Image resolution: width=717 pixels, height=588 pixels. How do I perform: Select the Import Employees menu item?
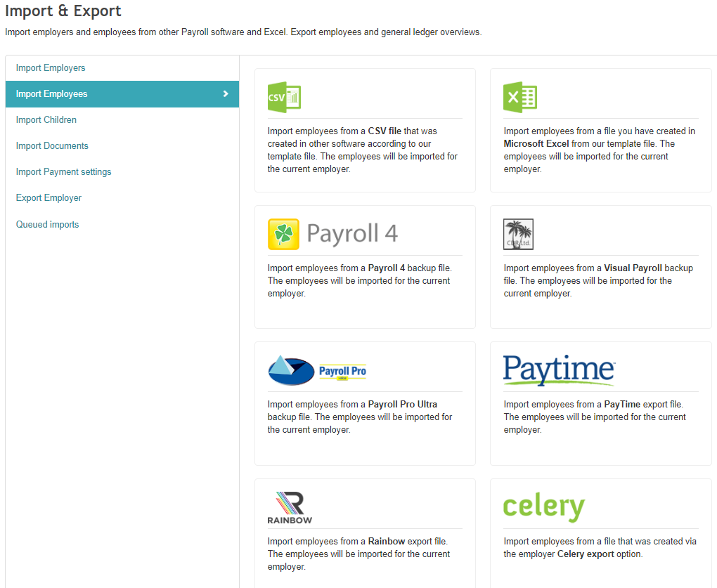pos(122,93)
